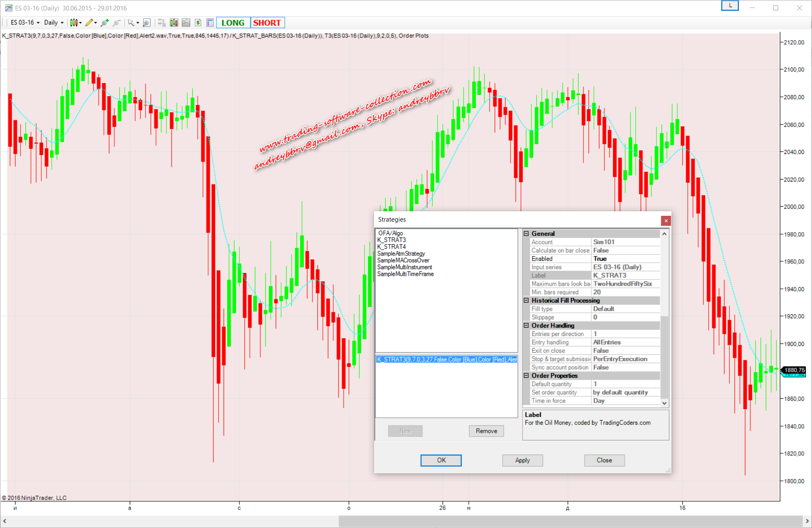Collapse the General properties section
812x528 pixels.
click(526, 234)
